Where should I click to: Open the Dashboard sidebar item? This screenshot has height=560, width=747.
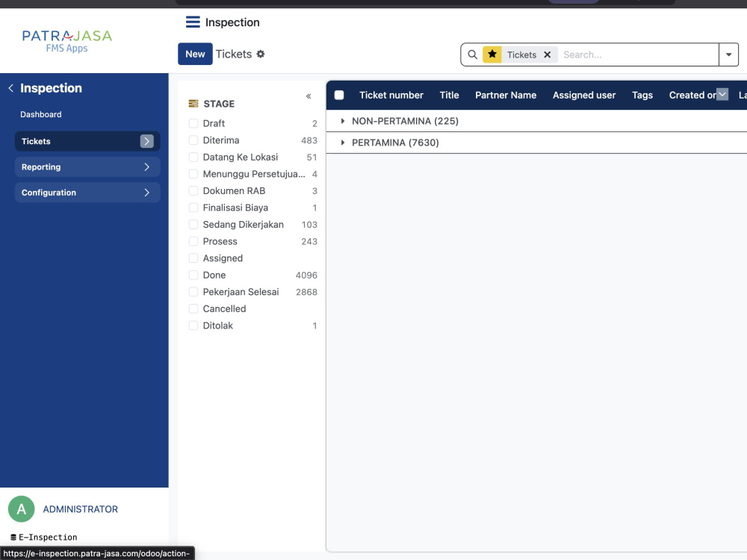pyautogui.click(x=41, y=114)
